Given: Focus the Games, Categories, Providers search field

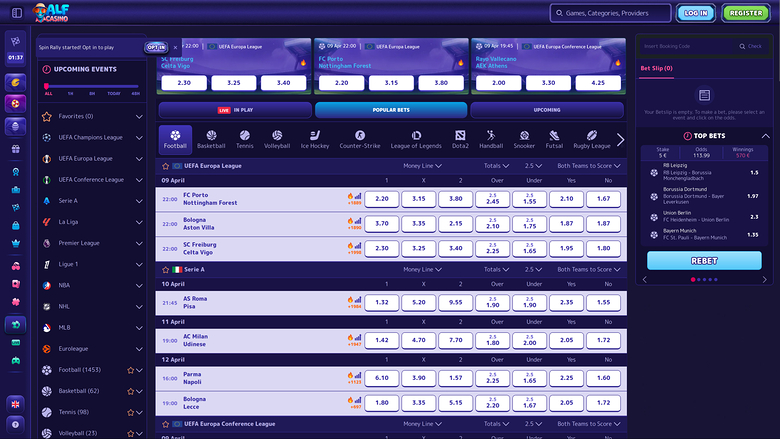Looking at the screenshot, I should click(x=610, y=13).
